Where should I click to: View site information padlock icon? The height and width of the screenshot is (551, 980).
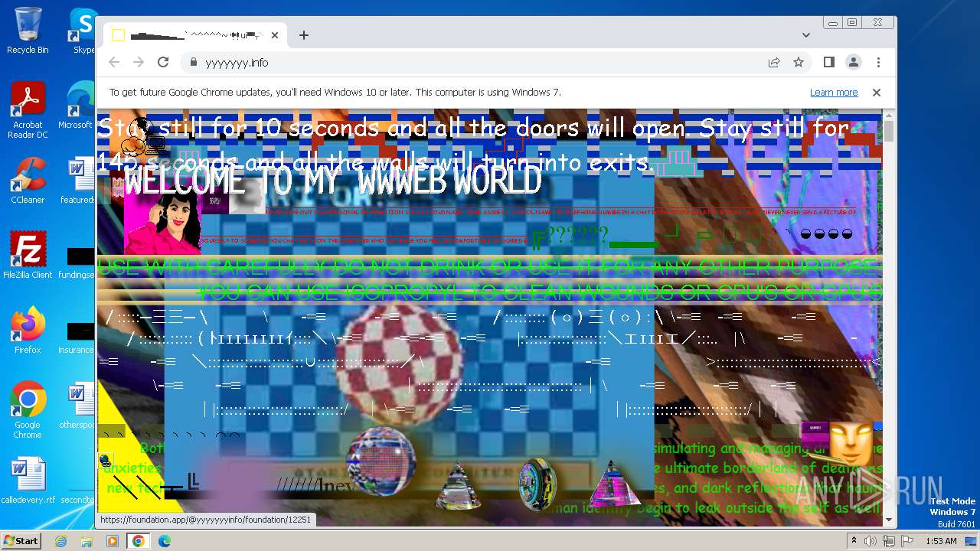coord(193,63)
